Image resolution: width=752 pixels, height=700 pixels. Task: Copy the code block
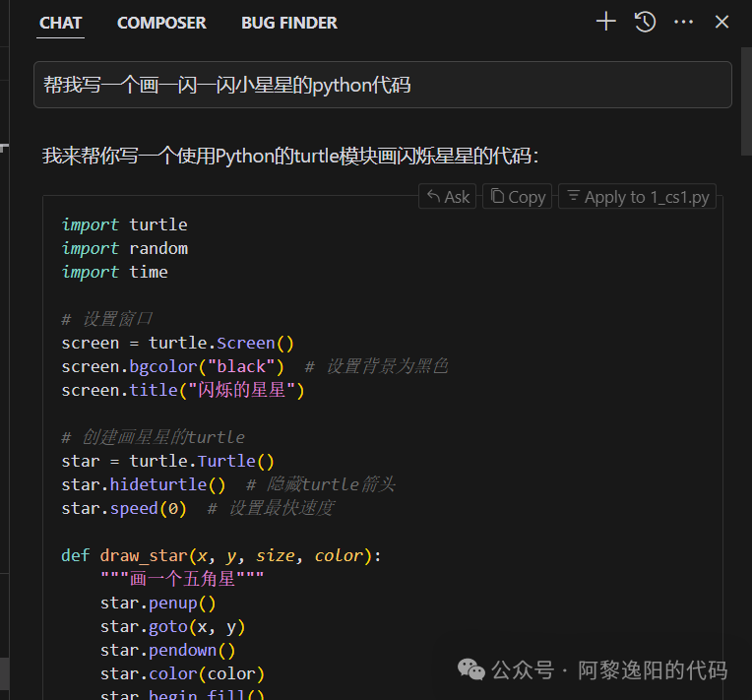(x=518, y=197)
